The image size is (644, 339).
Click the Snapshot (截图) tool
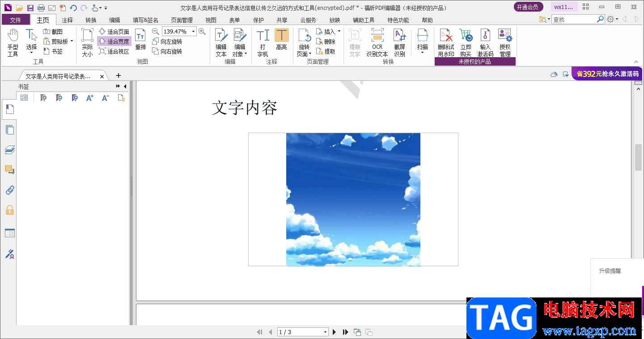[53, 32]
